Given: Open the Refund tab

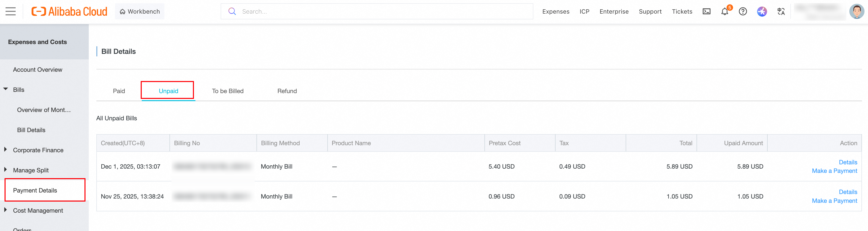Looking at the screenshot, I should [287, 91].
